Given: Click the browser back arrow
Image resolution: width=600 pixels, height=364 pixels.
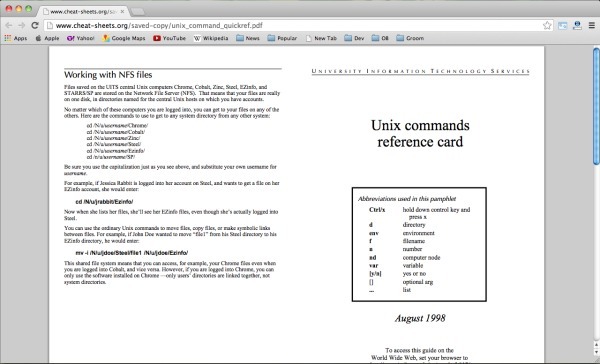Looking at the screenshot, I should pos(9,26).
